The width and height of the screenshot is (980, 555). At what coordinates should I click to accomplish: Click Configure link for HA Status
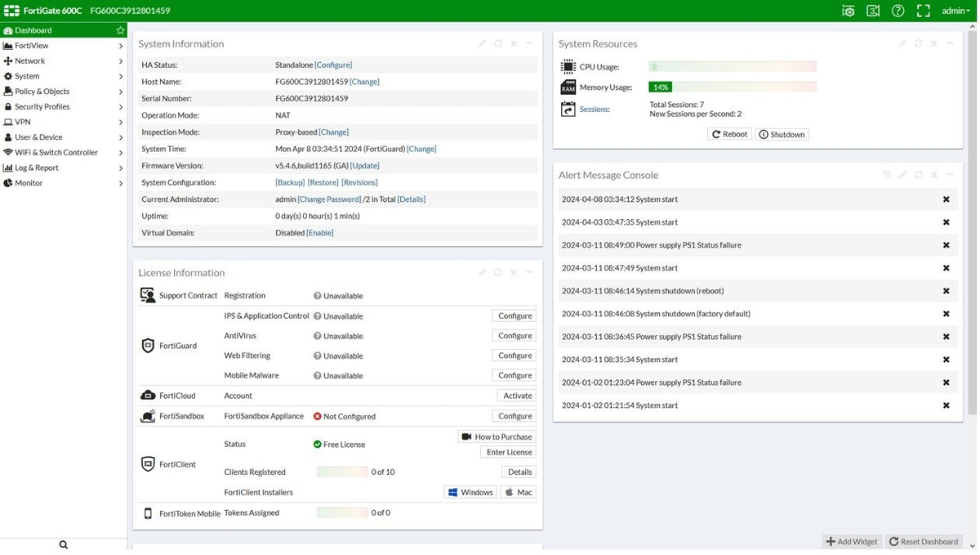(x=333, y=65)
